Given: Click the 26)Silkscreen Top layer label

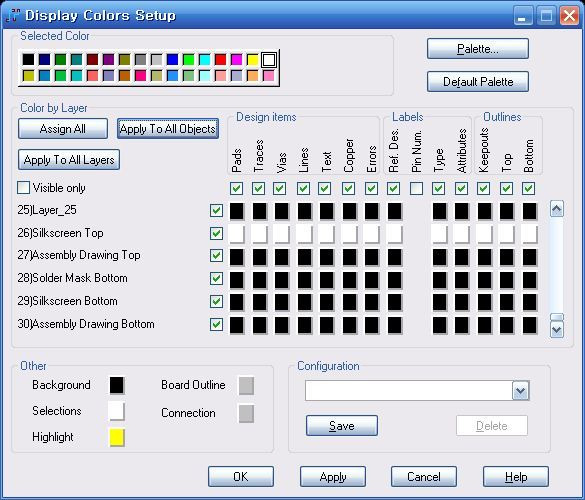Looking at the screenshot, I should pyautogui.click(x=60, y=233).
